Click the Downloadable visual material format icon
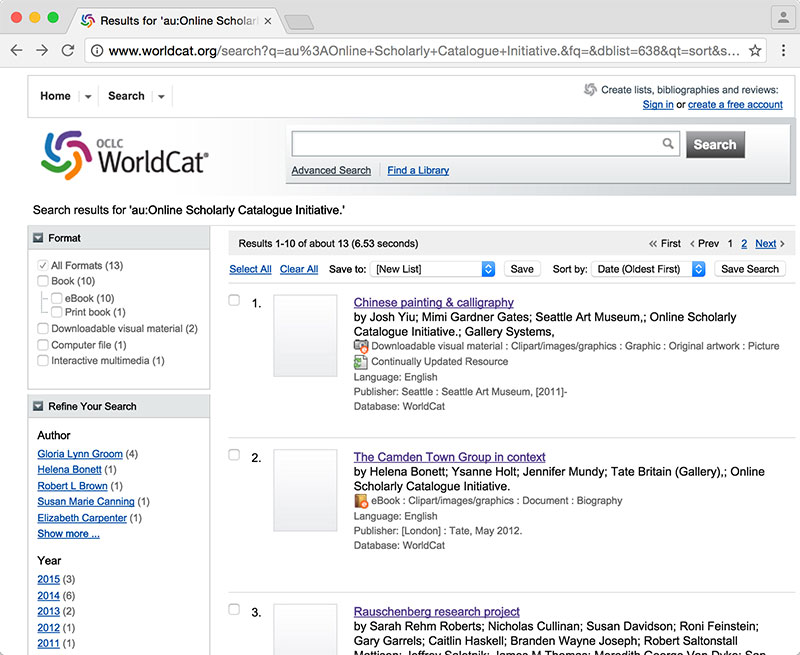The height and width of the screenshot is (655, 800). [x=361, y=346]
